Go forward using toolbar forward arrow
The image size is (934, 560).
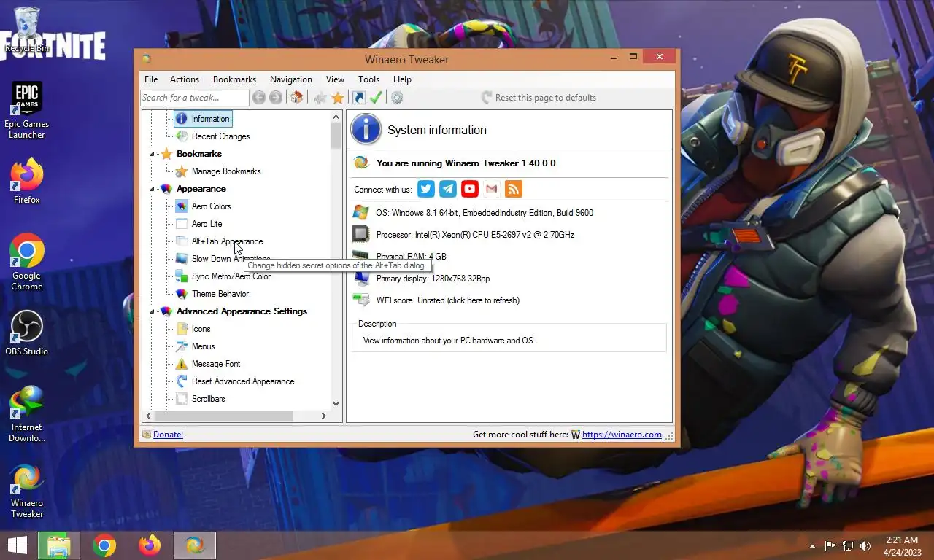276,98
